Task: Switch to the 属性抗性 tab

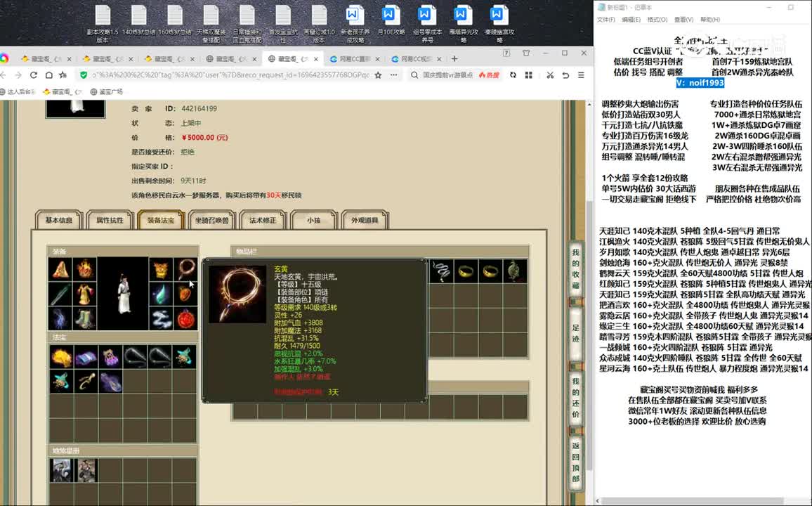Action: pos(110,220)
